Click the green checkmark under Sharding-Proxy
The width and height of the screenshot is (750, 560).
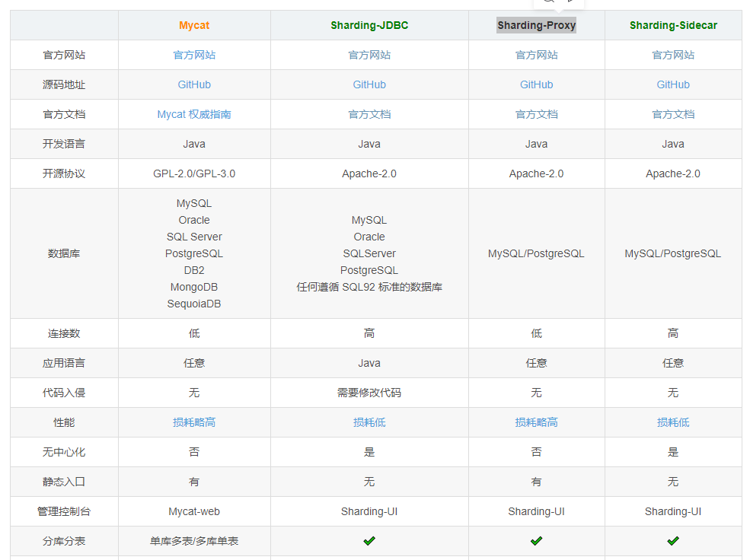pos(536,541)
